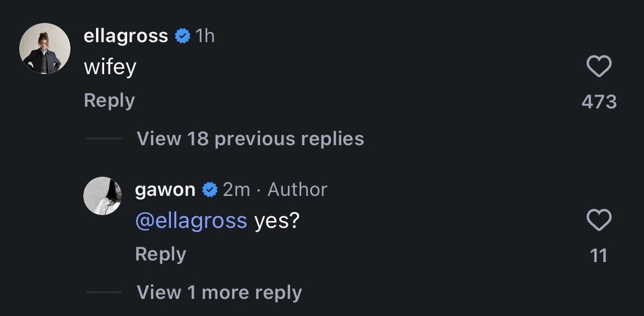Expand View 1 more reply

point(219,292)
